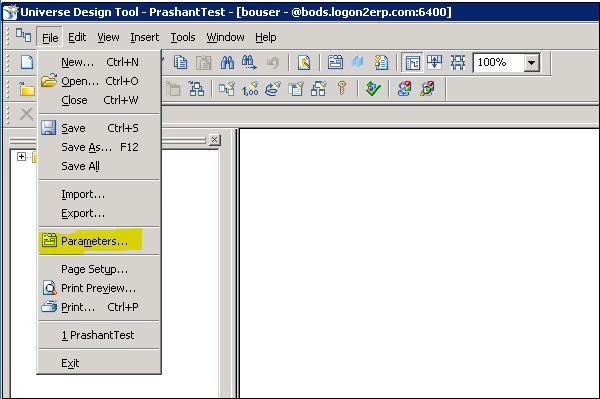This screenshot has width=600, height=399.
Task: Choose Open... from the File menu
Action: 99,81
